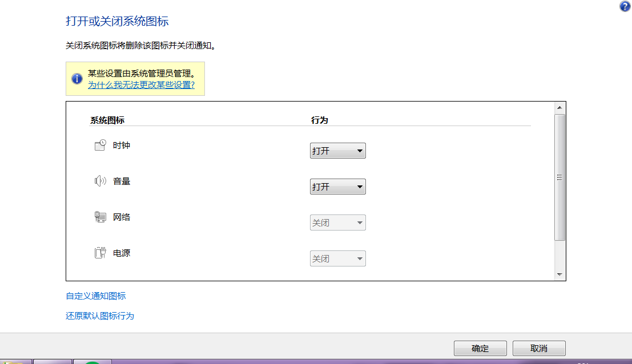
Task: Click the vertical scrollbar thumb
Action: [x=559, y=177]
